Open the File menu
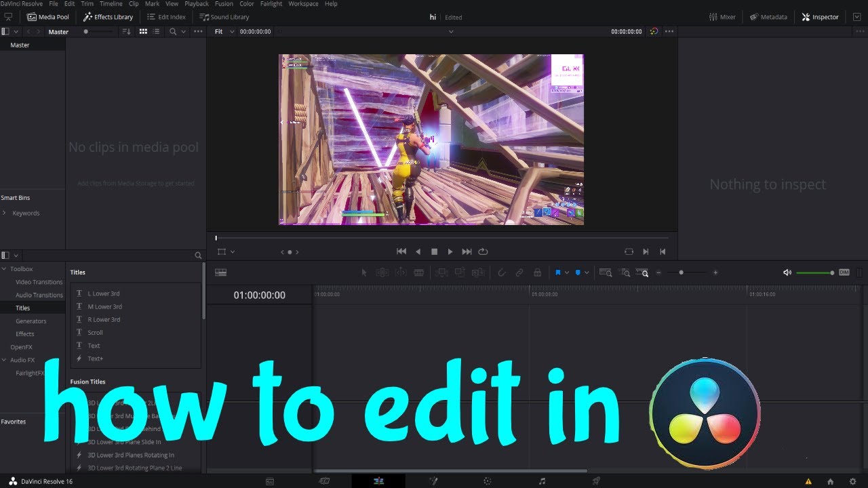The image size is (868, 488). [54, 4]
